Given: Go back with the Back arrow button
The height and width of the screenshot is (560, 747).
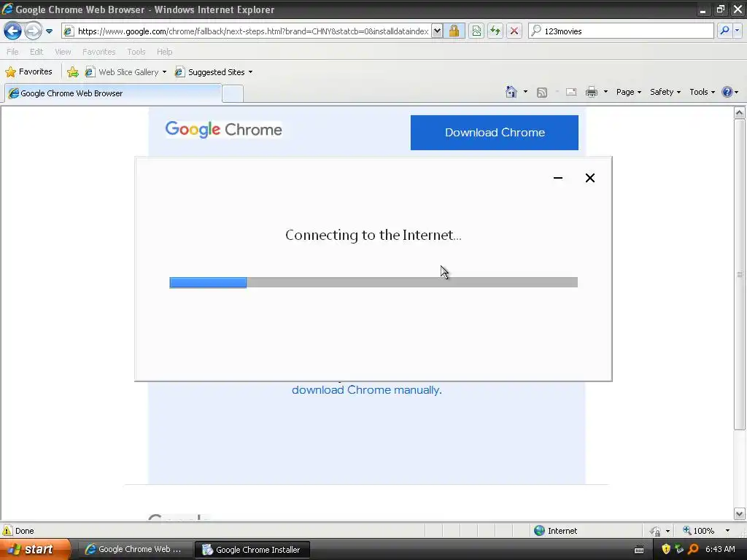Looking at the screenshot, I should 13,31.
